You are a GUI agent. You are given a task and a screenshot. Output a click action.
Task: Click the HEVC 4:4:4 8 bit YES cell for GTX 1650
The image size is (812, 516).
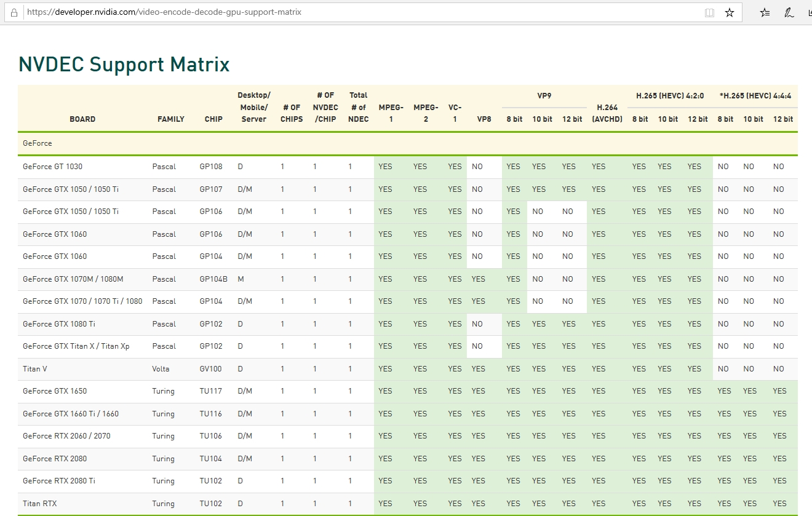point(725,391)
